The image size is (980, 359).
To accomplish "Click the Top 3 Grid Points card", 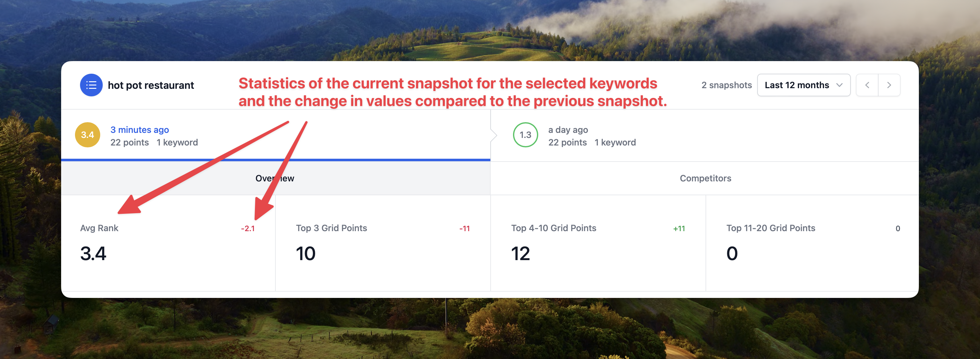I will click(382, 243).
